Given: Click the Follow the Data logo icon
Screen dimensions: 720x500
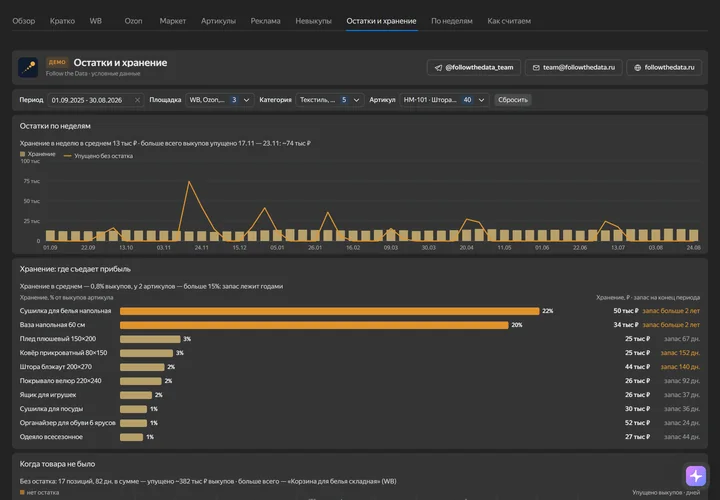Looking at the screenshot, I should click(x=28, y=67).
